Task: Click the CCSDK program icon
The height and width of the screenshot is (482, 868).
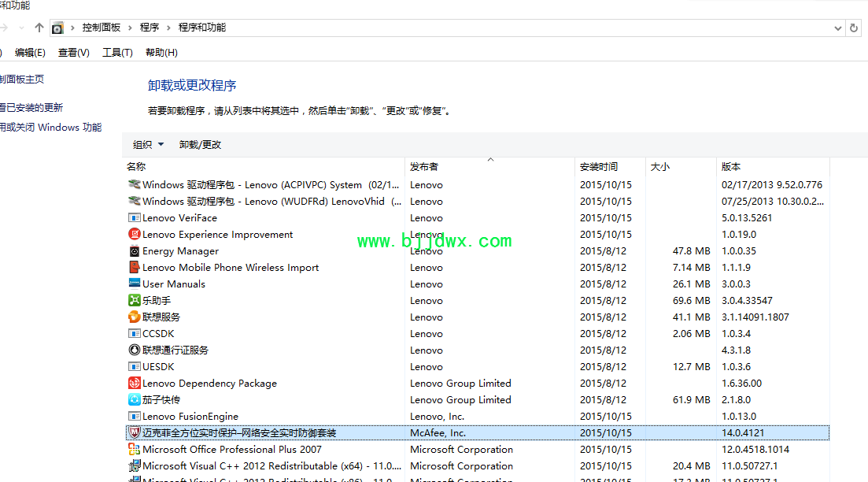Action: [x=134, y=333]
